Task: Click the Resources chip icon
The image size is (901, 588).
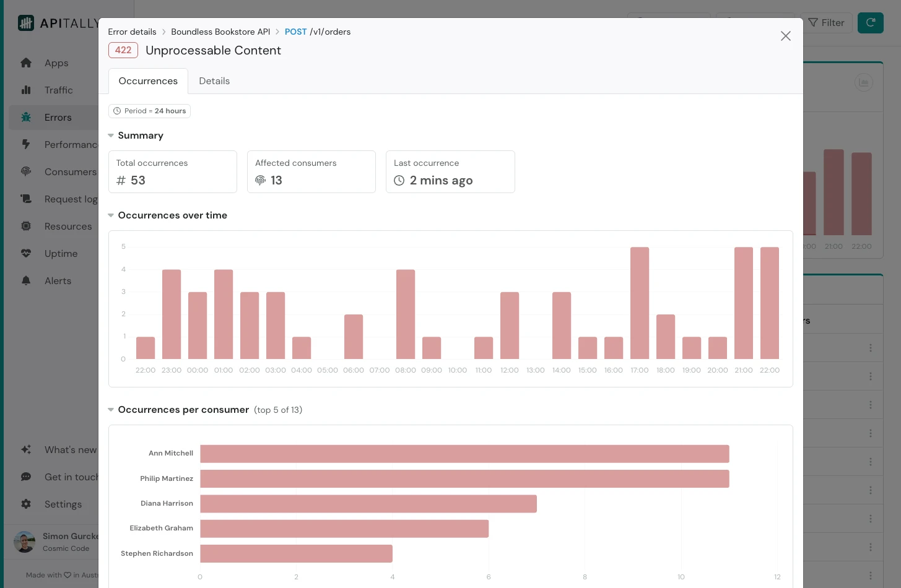Action: pyautogui.click(x=26, y=227)
